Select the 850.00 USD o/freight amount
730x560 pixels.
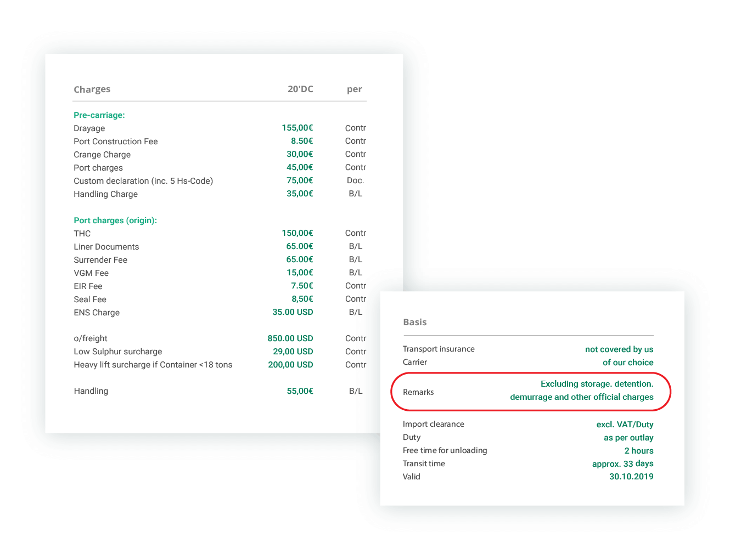290,338
